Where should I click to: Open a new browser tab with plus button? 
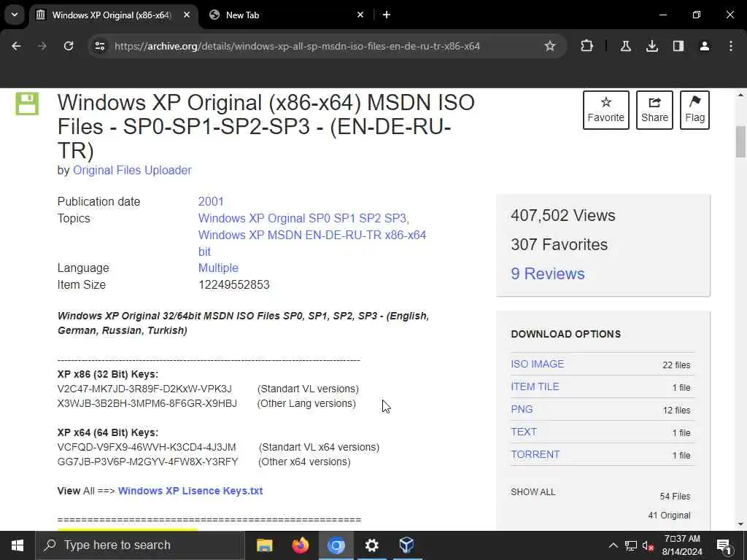click(387, 15)
